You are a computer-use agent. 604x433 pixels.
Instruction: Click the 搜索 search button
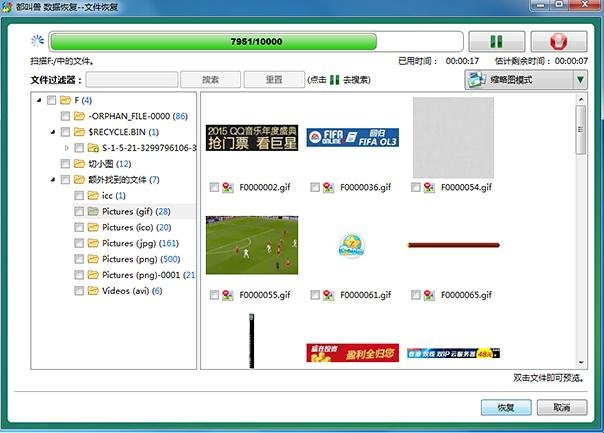coord(210,80)
